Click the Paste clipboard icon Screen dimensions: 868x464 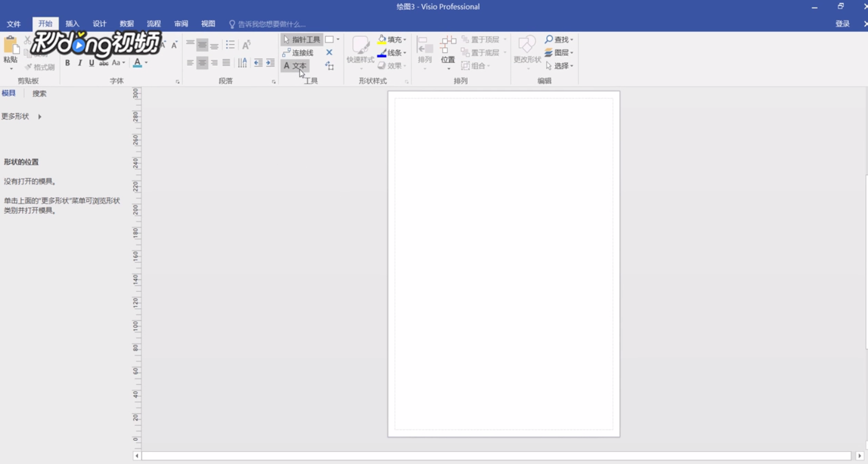(11, 46)
